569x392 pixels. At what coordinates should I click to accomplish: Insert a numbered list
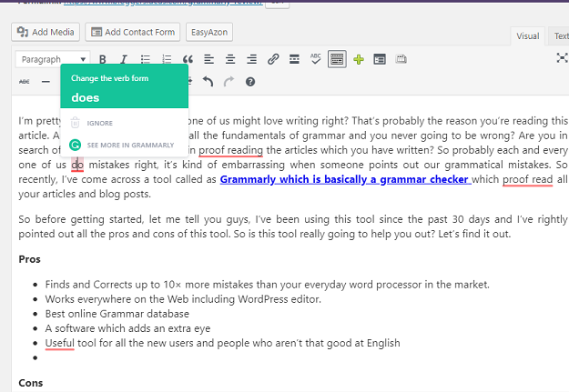click(167, 59)
